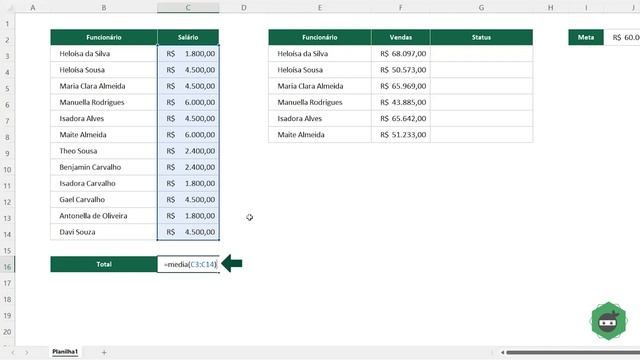Click the Meta value cell R$ 60.0

(x=622, y=37)
